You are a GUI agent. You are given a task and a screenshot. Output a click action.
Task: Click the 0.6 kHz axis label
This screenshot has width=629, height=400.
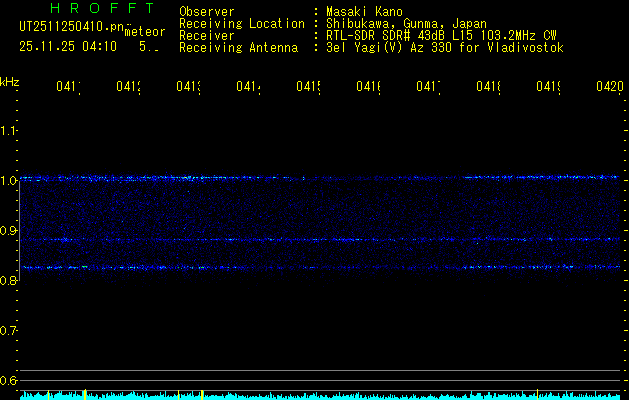pos(9,380)
